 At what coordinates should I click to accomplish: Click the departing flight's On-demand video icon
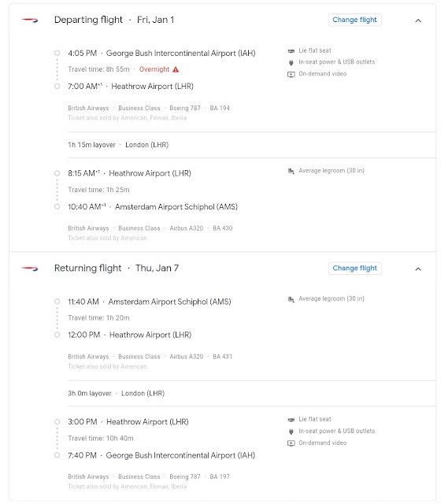coord(291,74)
